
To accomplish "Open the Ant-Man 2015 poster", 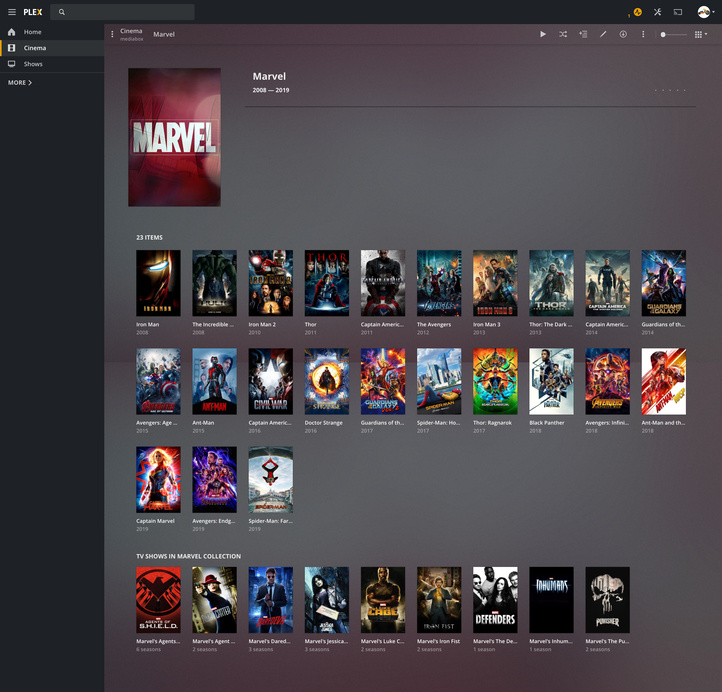I will pos(214,381).
